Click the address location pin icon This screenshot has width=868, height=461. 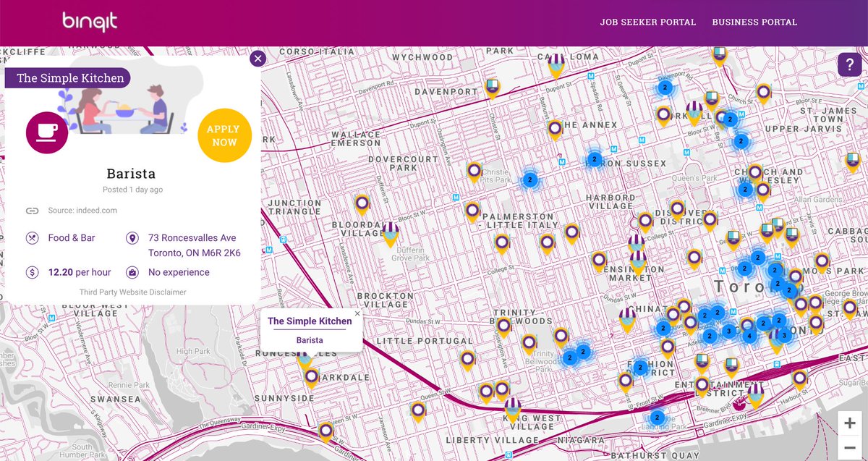point(132,238)
